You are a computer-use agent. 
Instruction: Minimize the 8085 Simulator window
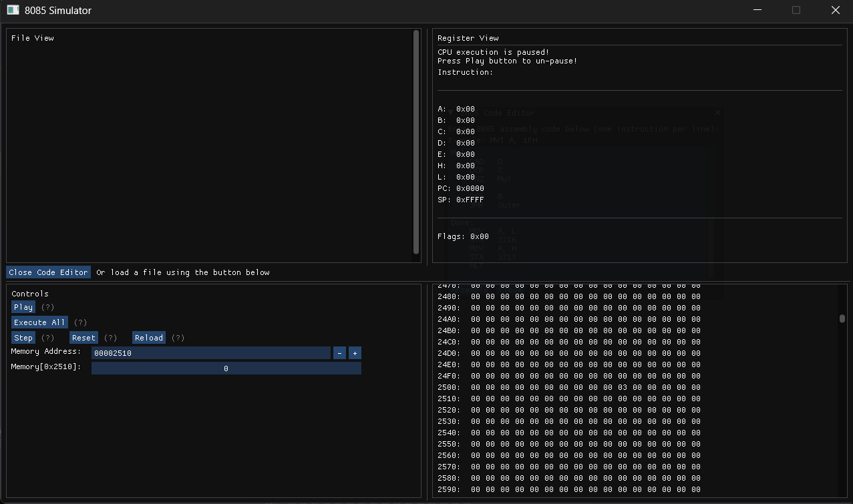(757, 10)
